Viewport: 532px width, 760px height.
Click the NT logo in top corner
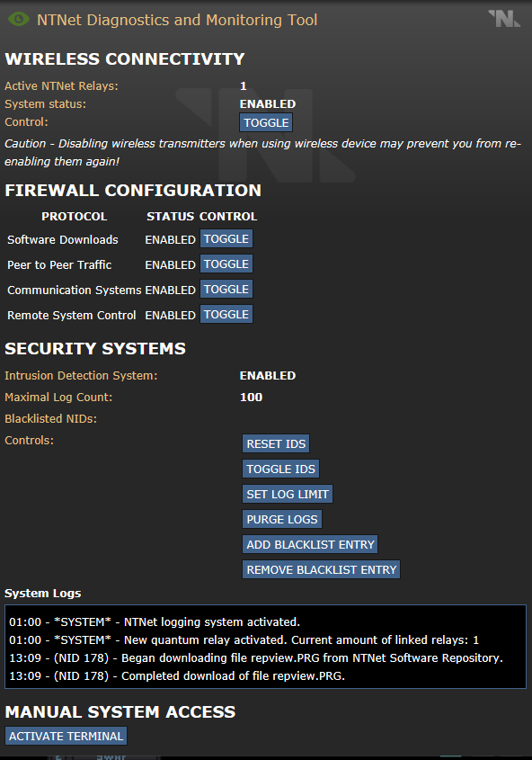(x=504, y=18)
